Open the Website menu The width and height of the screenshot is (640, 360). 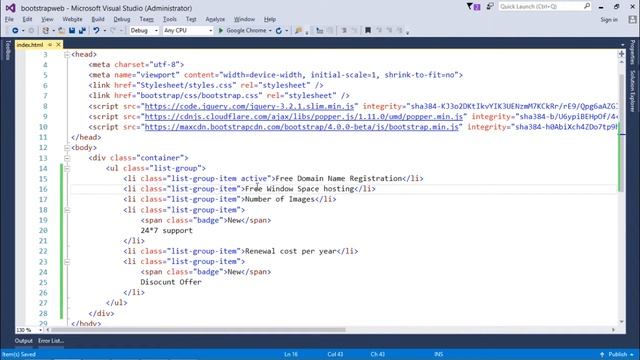[x=72, y=19]
